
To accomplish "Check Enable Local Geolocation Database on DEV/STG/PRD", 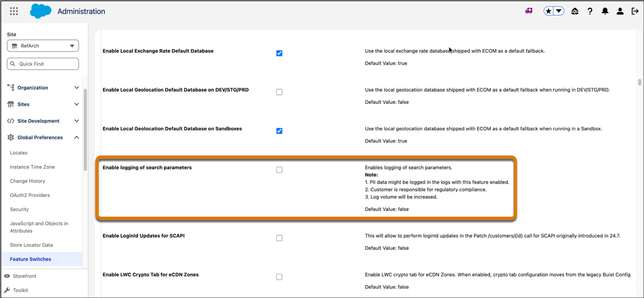I will coord(279,92).
